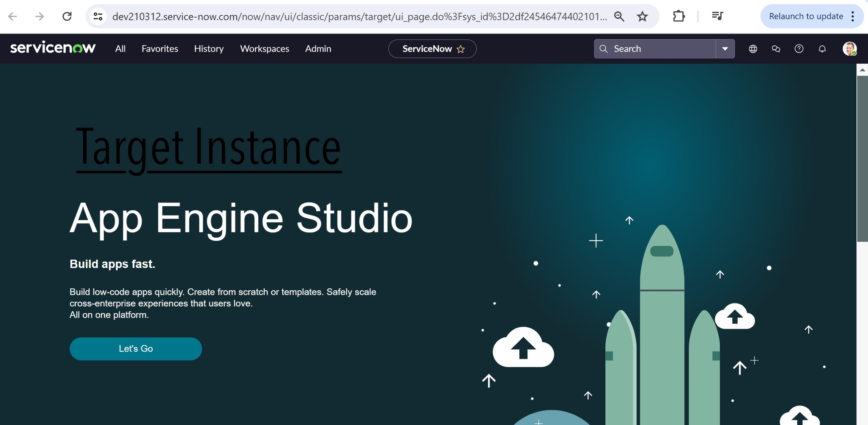
Task: Open the Favorites menu
Action: click(x=160, y=49)
